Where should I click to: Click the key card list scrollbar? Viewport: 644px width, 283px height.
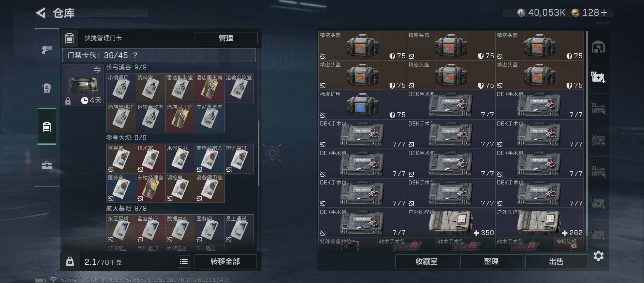[x=259, y=153]
